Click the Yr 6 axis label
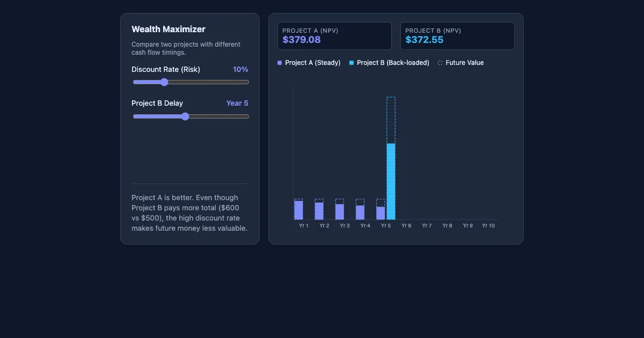The height and width of the screenshot is (338, 644). (406, 226)
